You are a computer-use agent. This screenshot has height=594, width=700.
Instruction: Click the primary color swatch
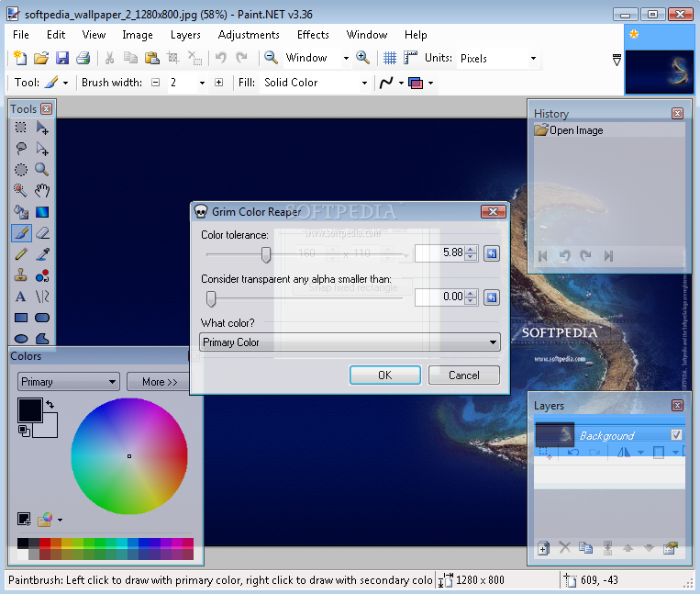coord(30,410)
